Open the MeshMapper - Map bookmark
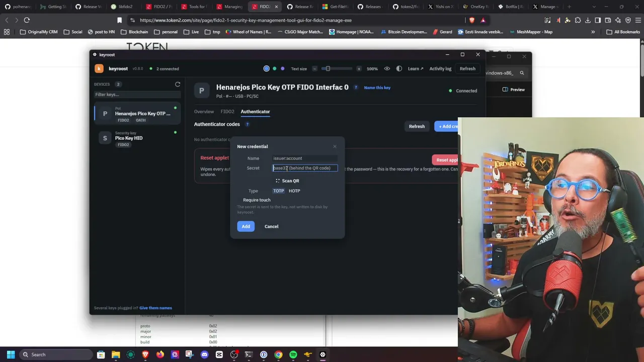The height and width of the screenshot is (362, 644). [x=530, y=32]
